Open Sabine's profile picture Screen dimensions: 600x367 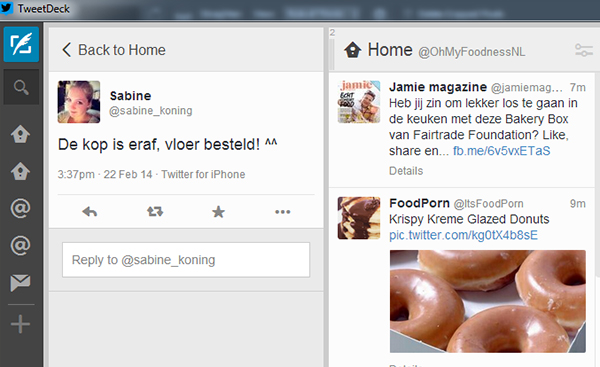click(79, 102)
